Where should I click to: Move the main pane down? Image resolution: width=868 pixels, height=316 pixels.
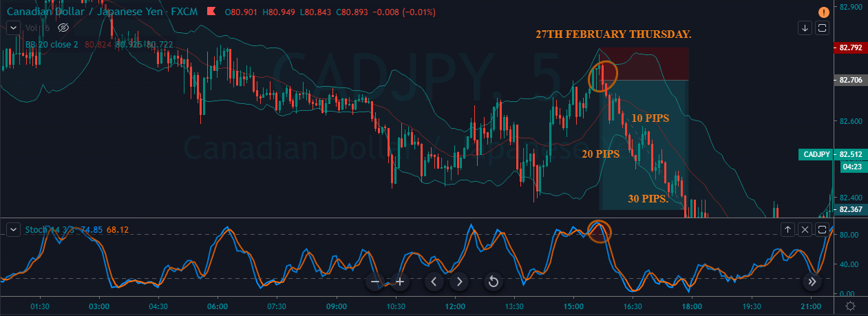(805, 28)
